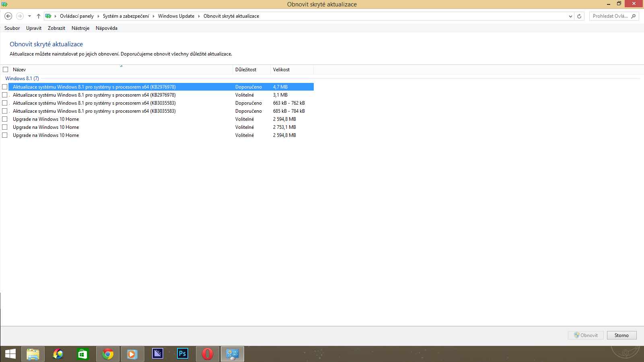Go back with the Back arrow button
Image resolution: width=644 pixels, height=362 pixels.
pyautogui.click(x=8, y=16)
